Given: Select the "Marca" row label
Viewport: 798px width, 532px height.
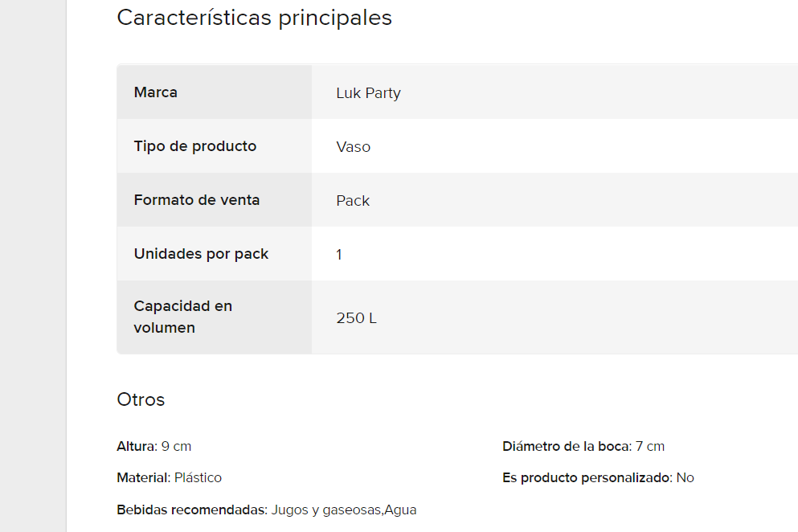Looking at the screenshot, I should (156, 92).
